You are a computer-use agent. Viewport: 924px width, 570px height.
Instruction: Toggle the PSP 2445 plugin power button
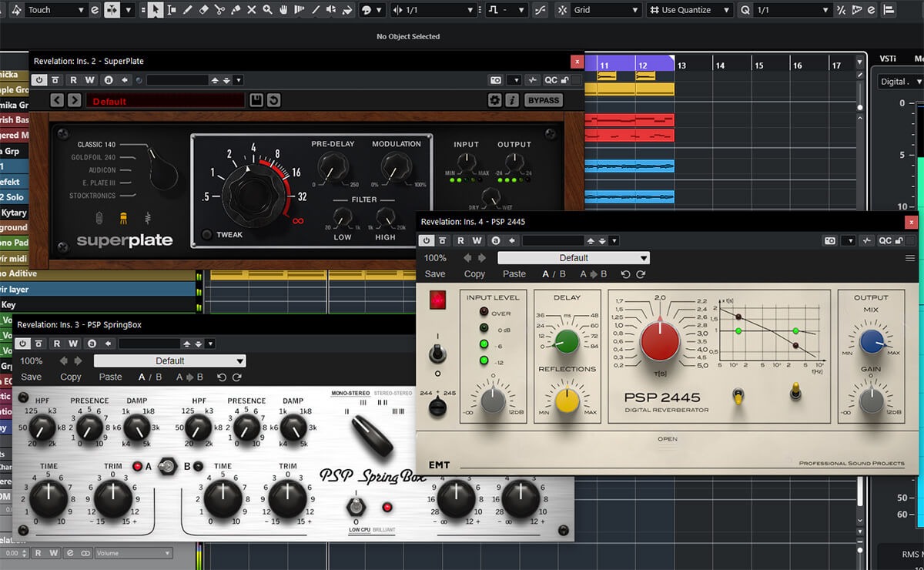click(428, 240)
